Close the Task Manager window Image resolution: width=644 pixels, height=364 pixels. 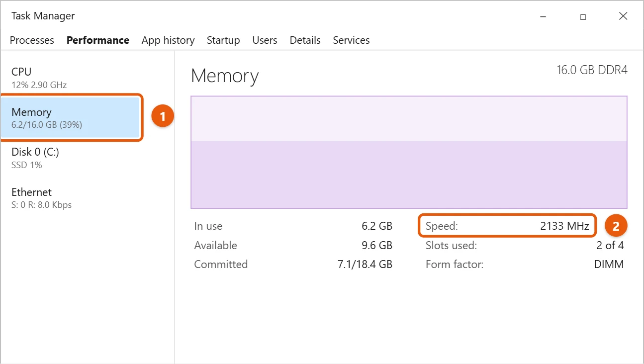click(623, 16)
